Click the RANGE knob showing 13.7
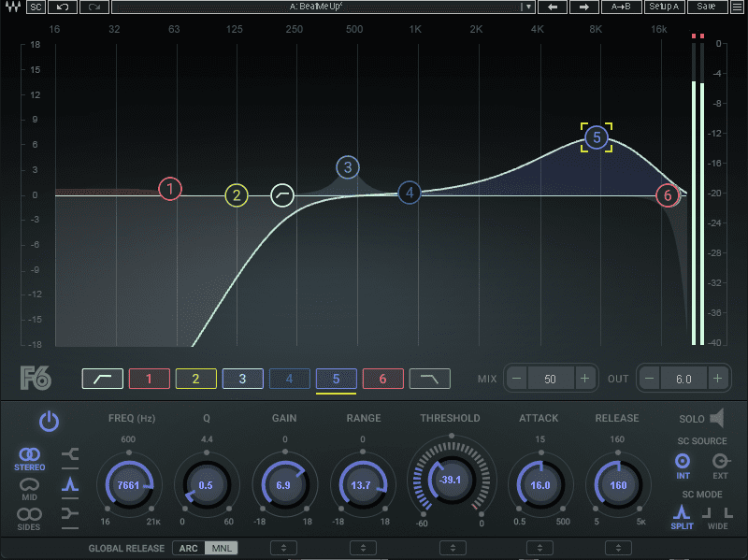 (362, 485)
